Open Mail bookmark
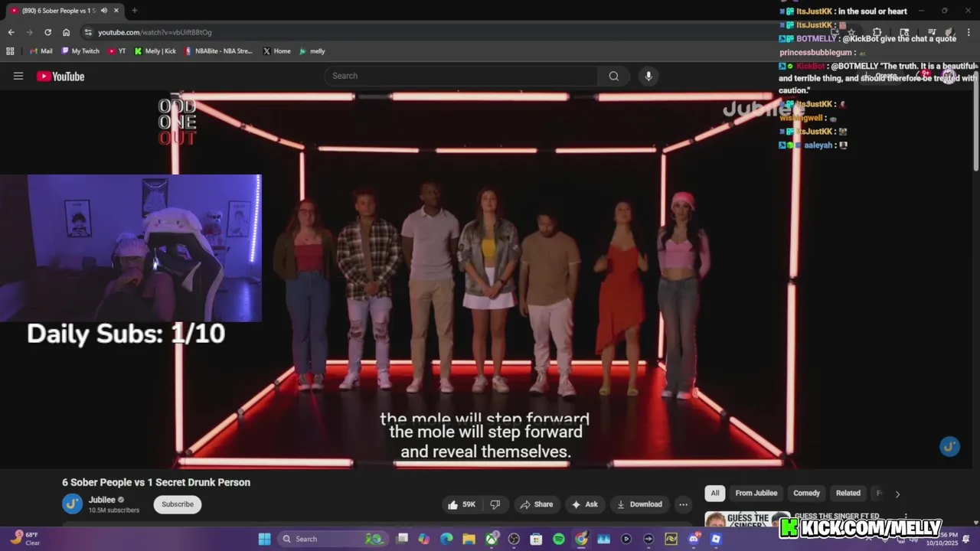The height and width of the screenshot is (551, 980). (40, 51)
